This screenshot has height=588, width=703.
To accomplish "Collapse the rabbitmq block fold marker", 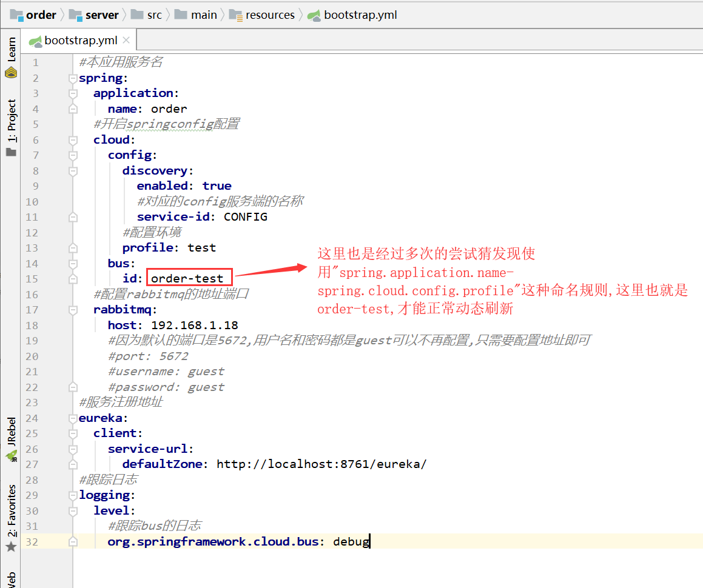I will point(73,310).
